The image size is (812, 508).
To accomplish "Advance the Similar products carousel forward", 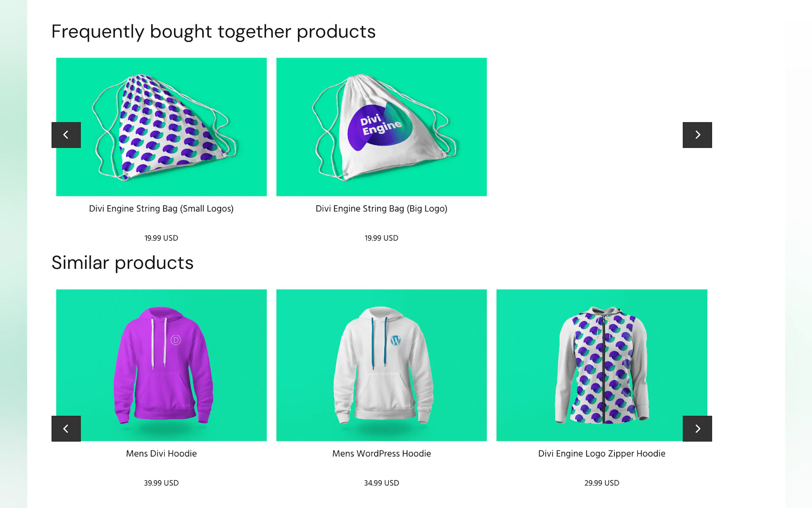I will point(697,428).
